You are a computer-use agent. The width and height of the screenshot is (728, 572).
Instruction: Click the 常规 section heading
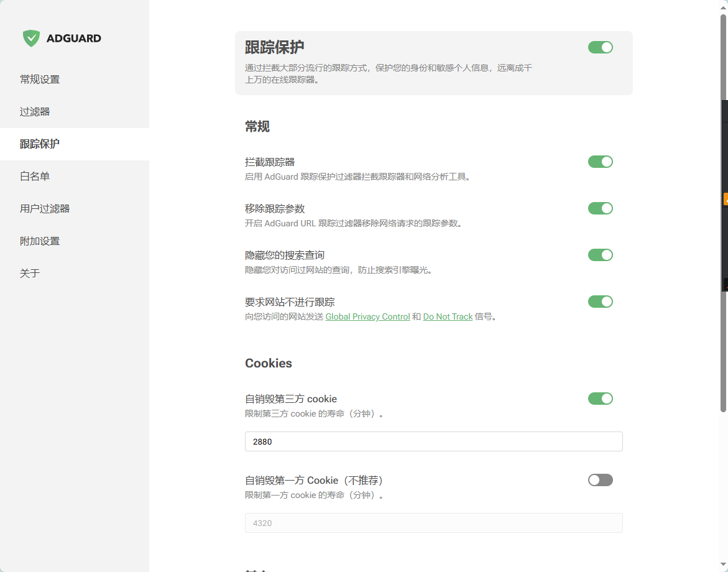tap(257, 126)
